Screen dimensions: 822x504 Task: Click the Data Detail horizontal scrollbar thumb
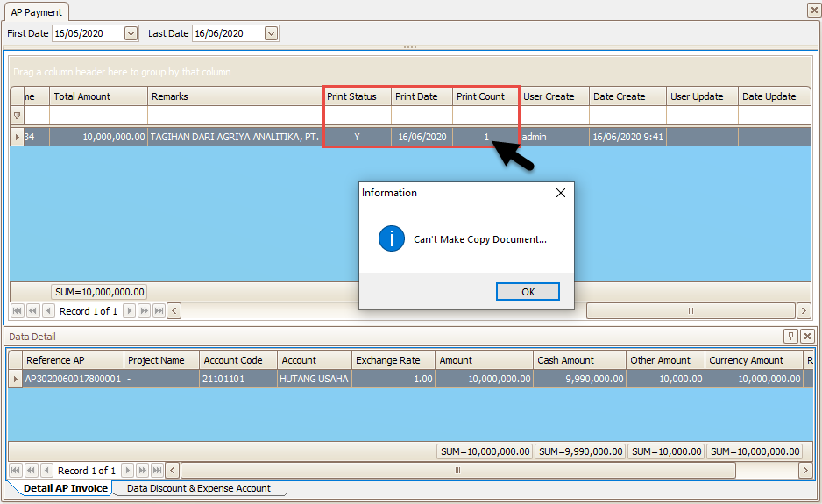click(x=458, y=471)
